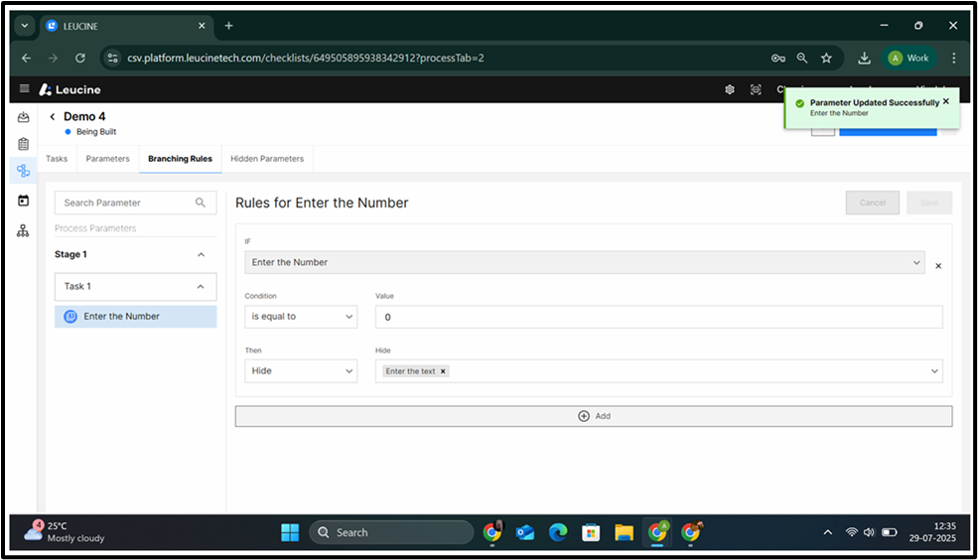Click the back arrow beside Demo 4
Viewport: 978px width, 560px height.
click(53, 117)
